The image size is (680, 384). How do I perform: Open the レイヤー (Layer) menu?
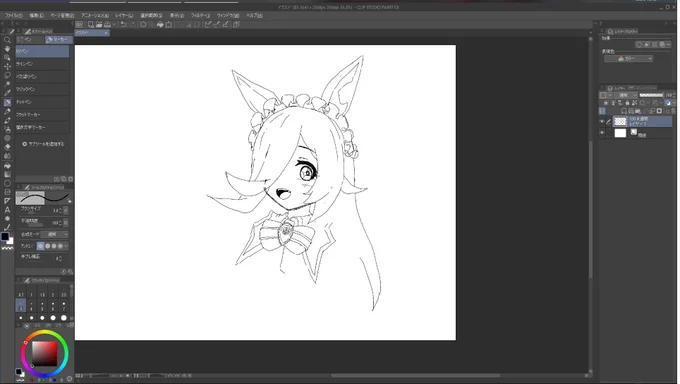pyautogui.click(x=124, y=15)
